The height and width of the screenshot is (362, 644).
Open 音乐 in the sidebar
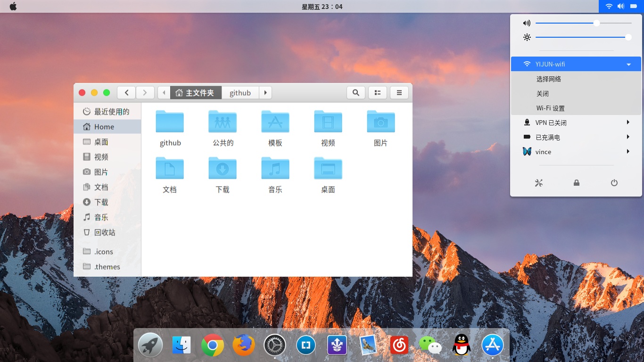107,217
